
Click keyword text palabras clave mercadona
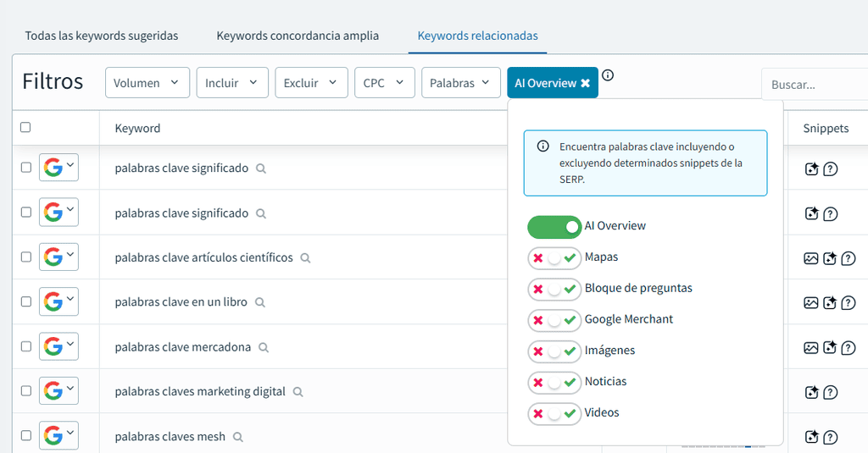tap(183, 347)
